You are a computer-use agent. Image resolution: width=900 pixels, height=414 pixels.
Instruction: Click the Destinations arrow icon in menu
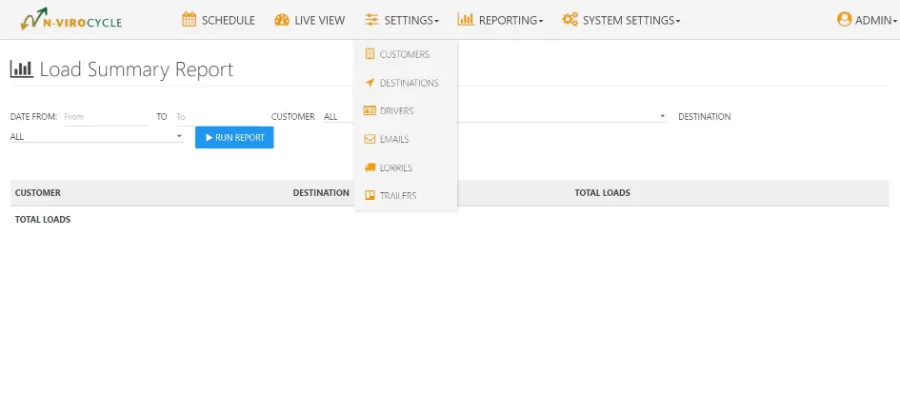pos(370,83)
